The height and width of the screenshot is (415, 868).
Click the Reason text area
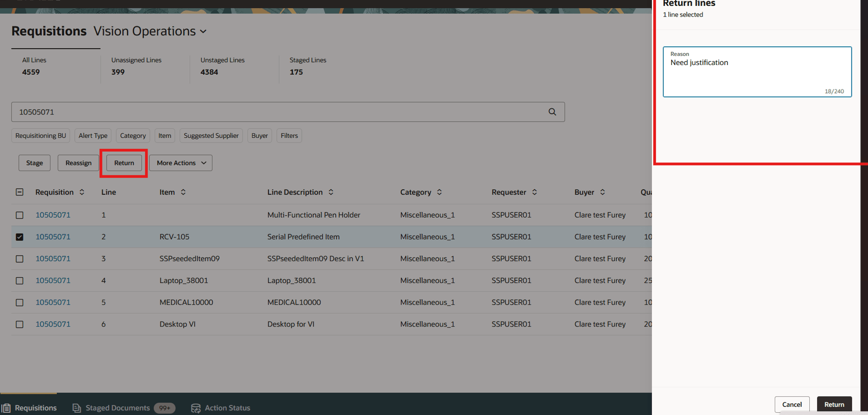[x=757, y=72]
